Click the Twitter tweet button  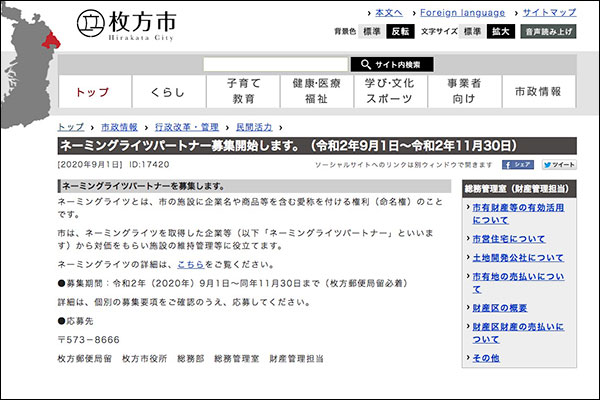click(559, 164)
